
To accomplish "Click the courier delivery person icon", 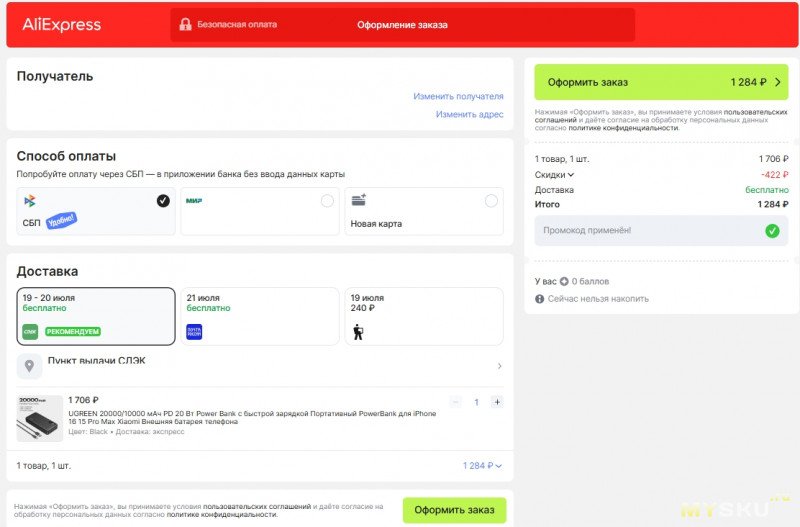I will [x=358, y=332].
